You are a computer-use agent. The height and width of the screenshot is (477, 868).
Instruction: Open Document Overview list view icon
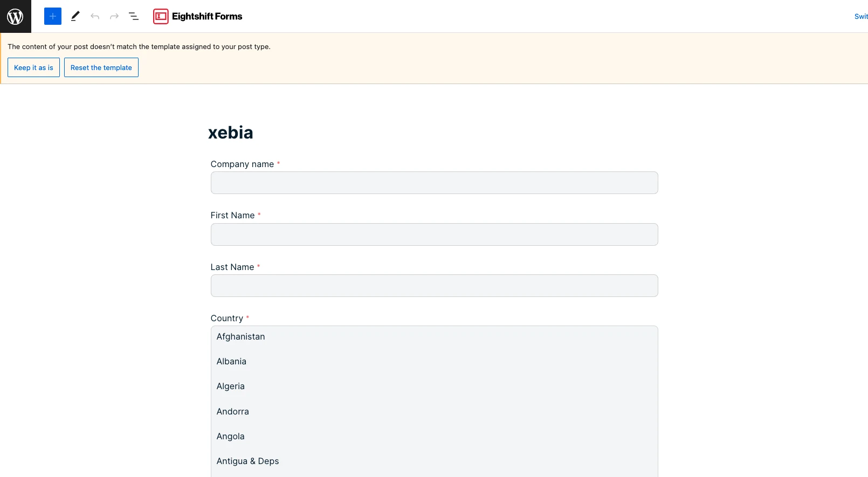pyautogui.click(x=134, y=16)
